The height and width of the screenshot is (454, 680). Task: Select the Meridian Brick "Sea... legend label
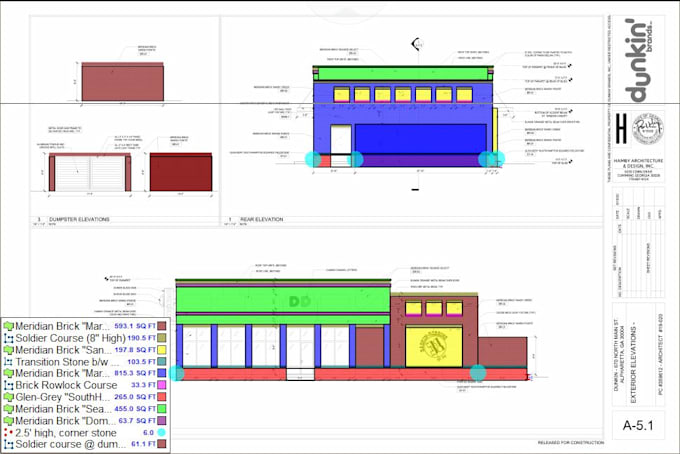[x=63, y=409]
